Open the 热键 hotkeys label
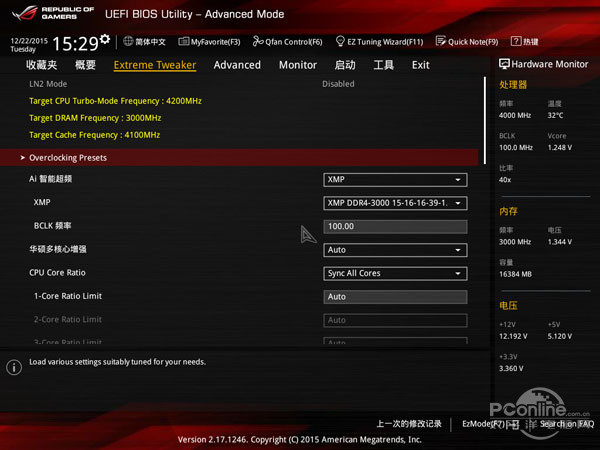Screen dimensions: 600x450 [x=531, y=42]
